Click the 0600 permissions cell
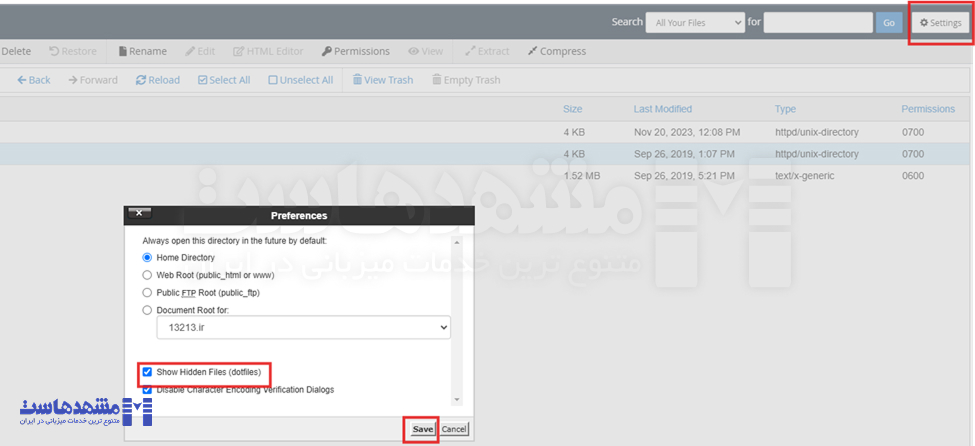The image size is (975, 446). 913,176
